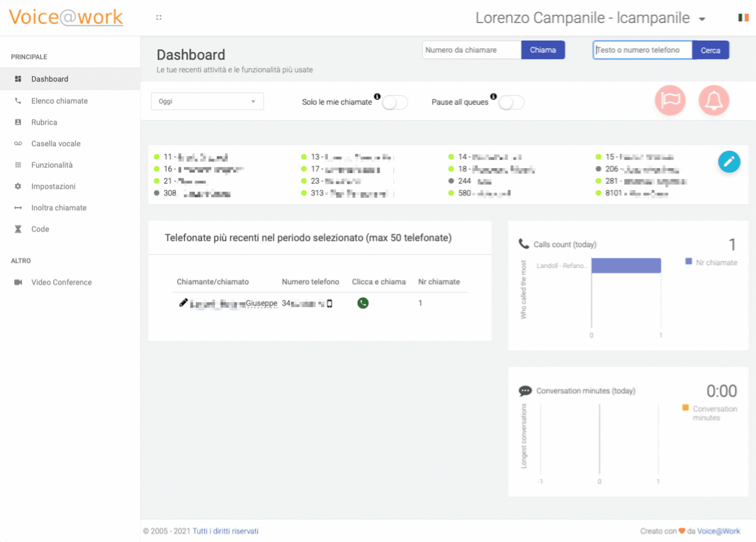The width and height of the screenshot is (756, 542).
Task: Open the Lorenzo Campanile user dropdown
Action: coord(590,18)
